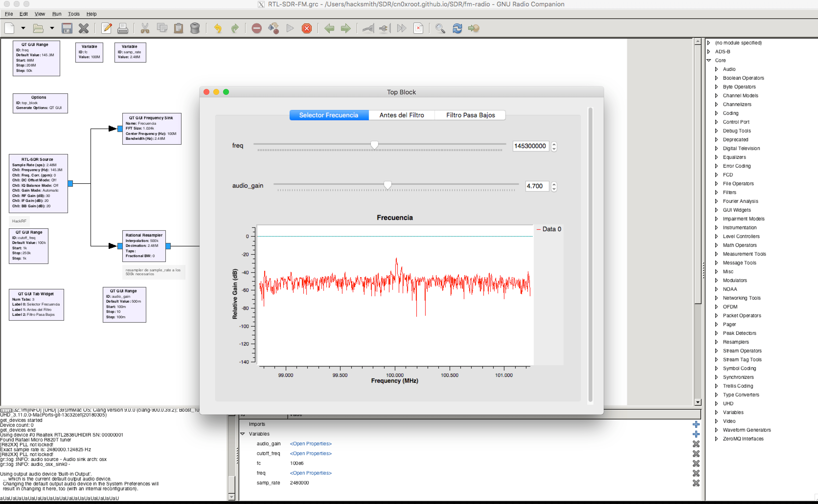The width and height of the screenshot is (818, 504).
Task: Add a new variable with plus icon
Action: point(696,434)
